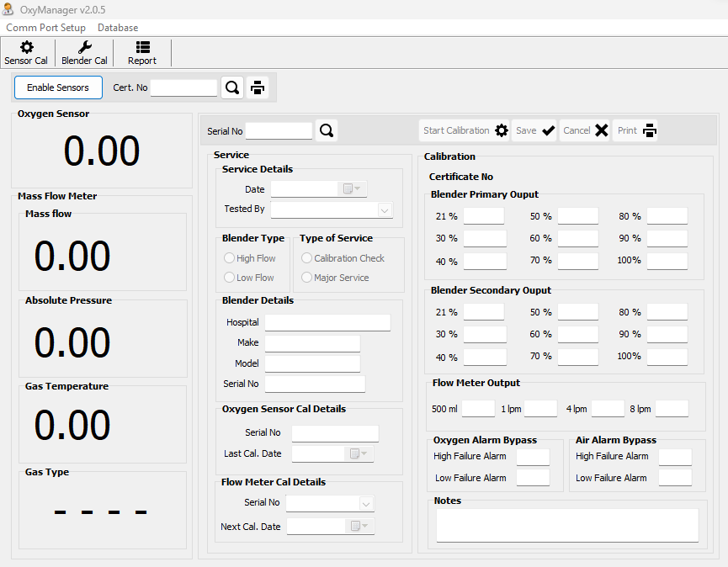Click printer icon on Print button
This screenshot has width=728, height=567.
click(x=650, y=130)
